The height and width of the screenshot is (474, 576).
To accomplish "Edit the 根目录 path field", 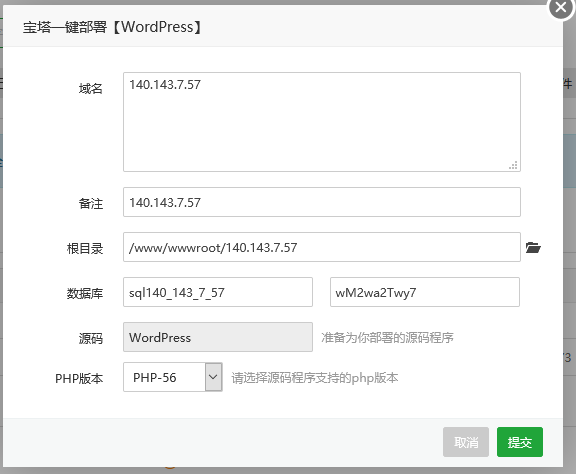I will (322, 247).
